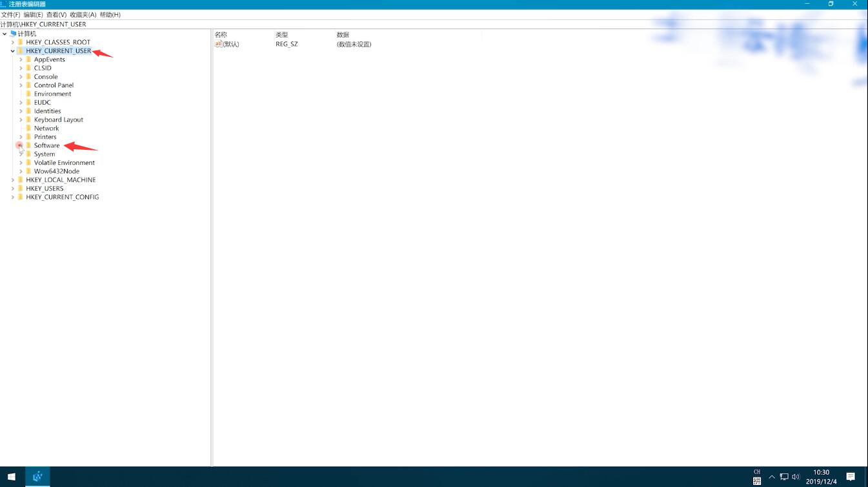This screenshot has width=868, height=487.
Task: Collapse the 计算机 root node
Action: (5, 34)
